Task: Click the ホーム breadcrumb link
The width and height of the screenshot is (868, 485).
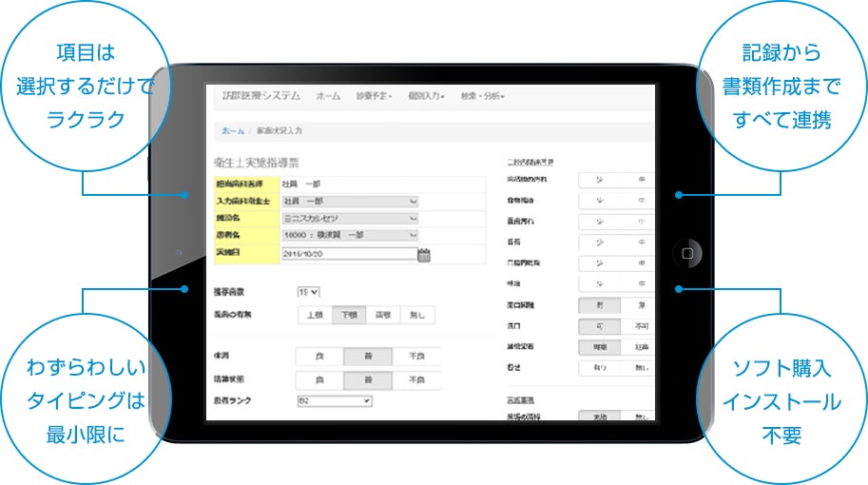Action: [x=233, y=129]
